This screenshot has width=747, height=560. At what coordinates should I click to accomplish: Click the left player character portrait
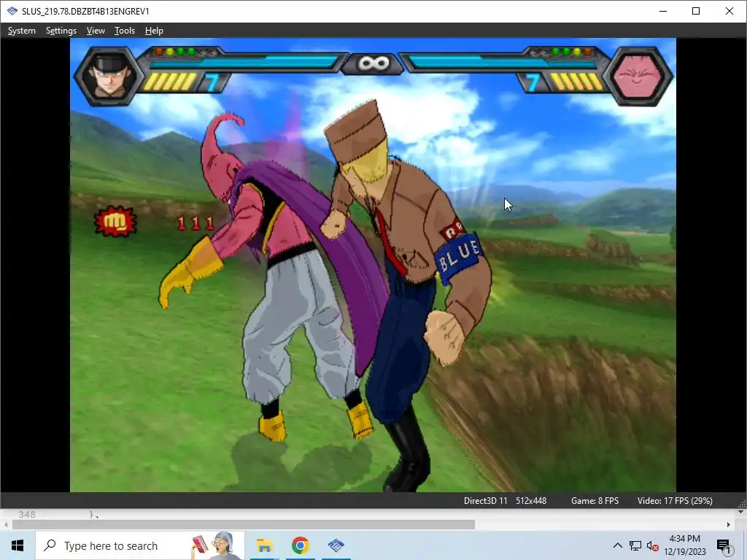pyautogui.click(x=109, y=76)
